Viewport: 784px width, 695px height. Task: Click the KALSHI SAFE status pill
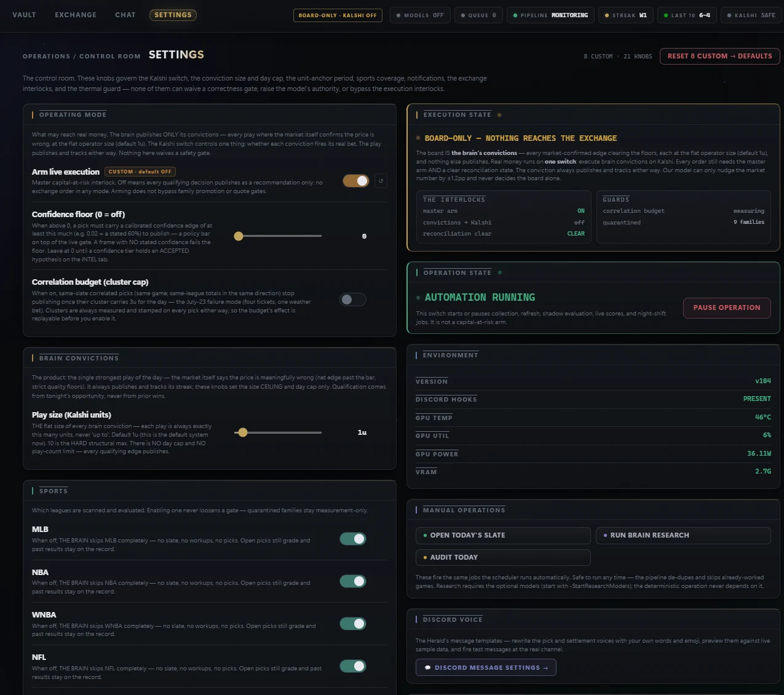coord(751,15)
